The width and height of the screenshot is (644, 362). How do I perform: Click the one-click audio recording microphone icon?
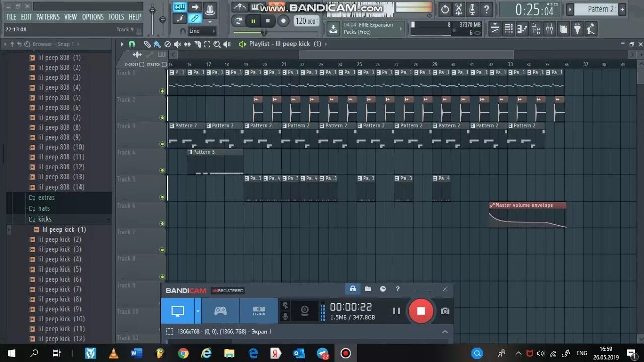point(472,9)
